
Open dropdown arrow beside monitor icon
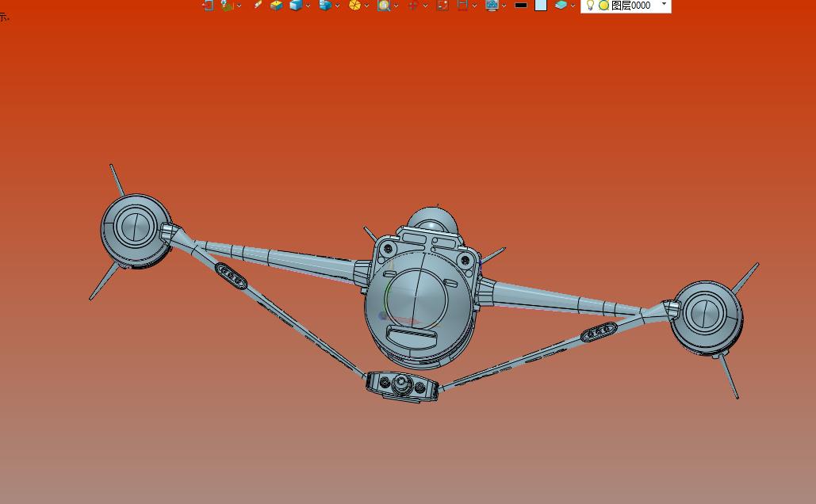(504, 6)
